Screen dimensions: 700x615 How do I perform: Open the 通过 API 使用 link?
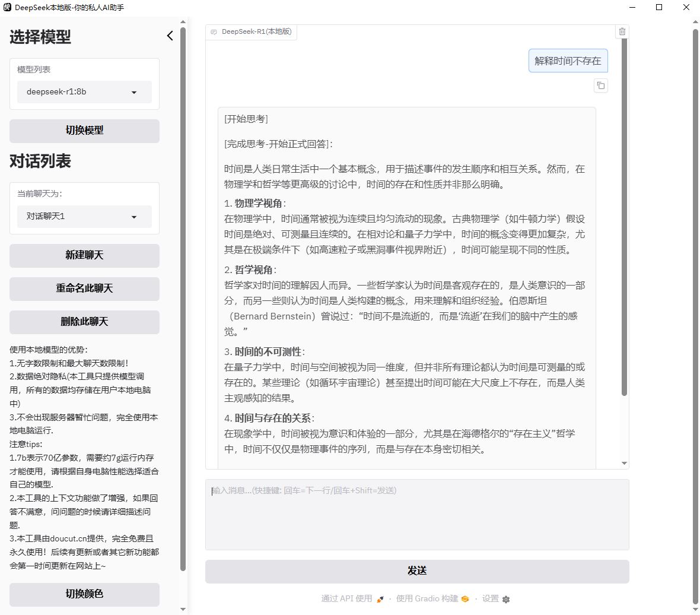pyautogui.click(x=352, y=598)
